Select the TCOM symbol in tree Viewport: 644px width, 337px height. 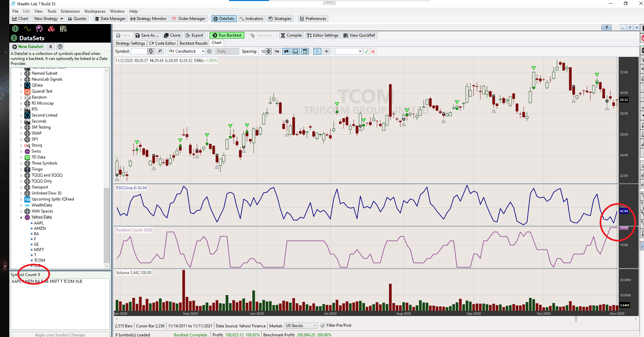pos(39,260)
